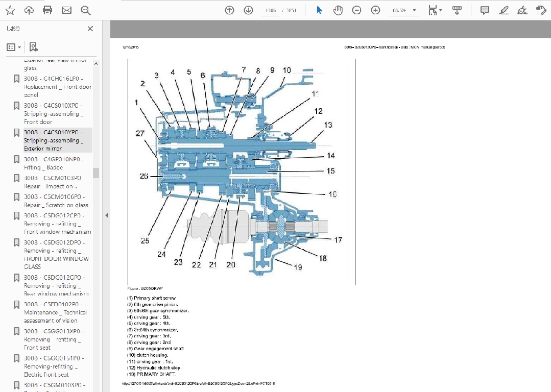Click the page header title about MCM manual gearbox
This screenshot has width=551, height=392.
point(395,47)
